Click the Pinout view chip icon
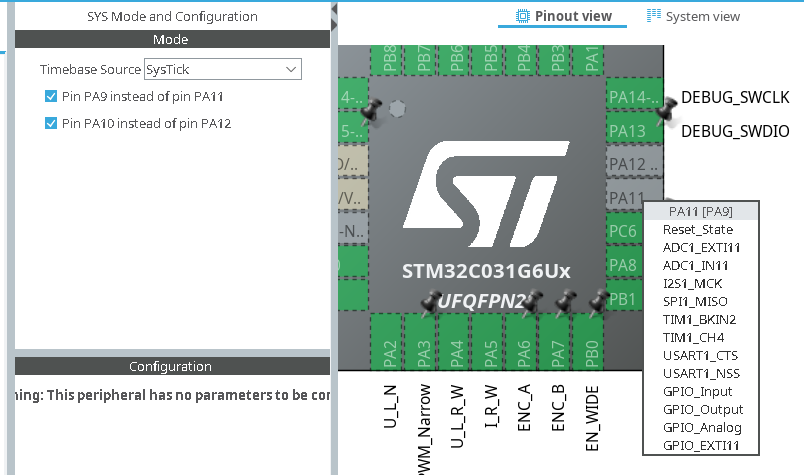 point(522,16)
